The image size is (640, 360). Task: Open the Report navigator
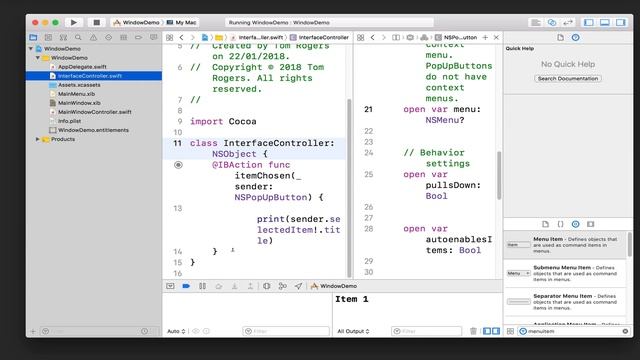point(153,38)
